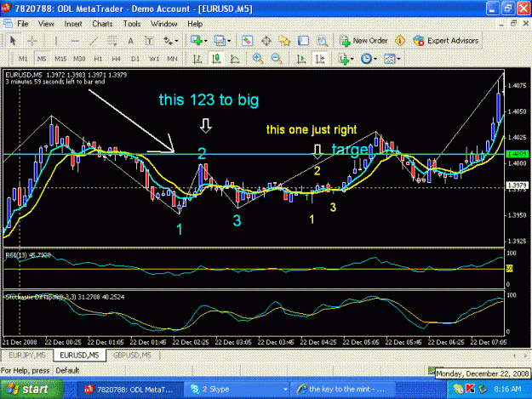This screenshot has width=532, height=399.
Task: Click the new chart icon
Action: (197, 41)
